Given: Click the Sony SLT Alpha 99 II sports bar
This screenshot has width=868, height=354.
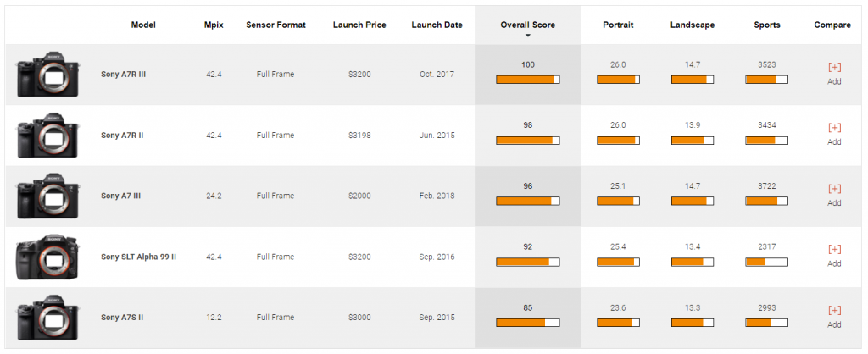Looking at the screenshot, I should [x=766, y=263].
